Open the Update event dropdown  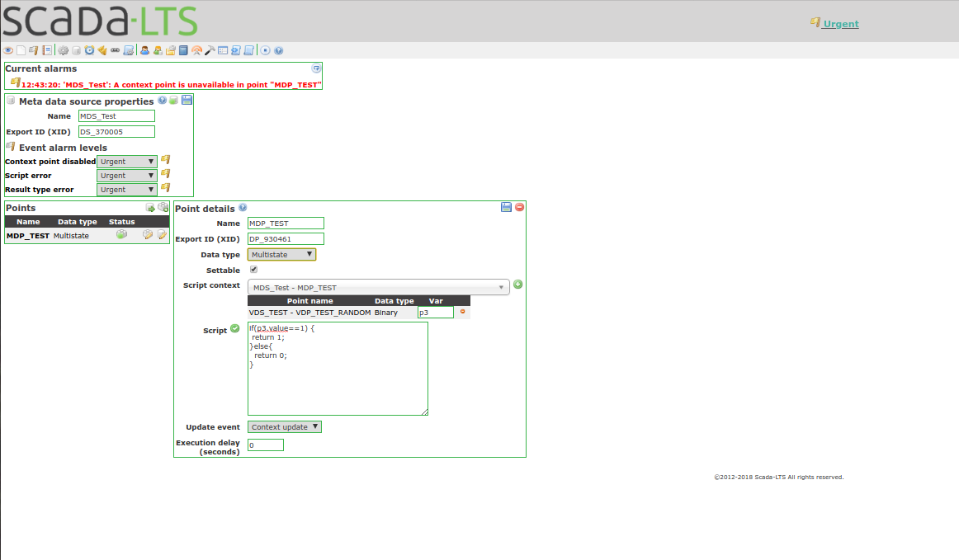(x=284, y=426)
